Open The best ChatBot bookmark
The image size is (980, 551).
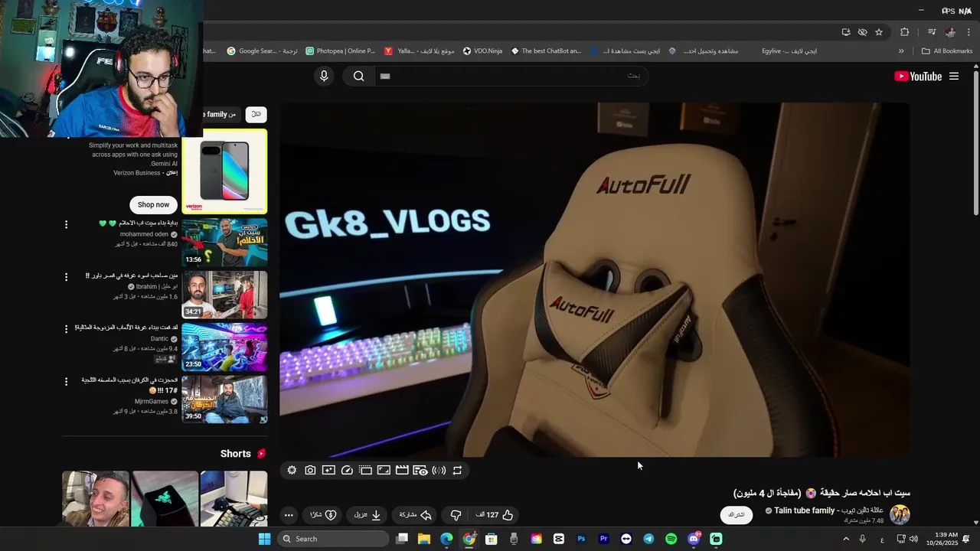(546, 51)
